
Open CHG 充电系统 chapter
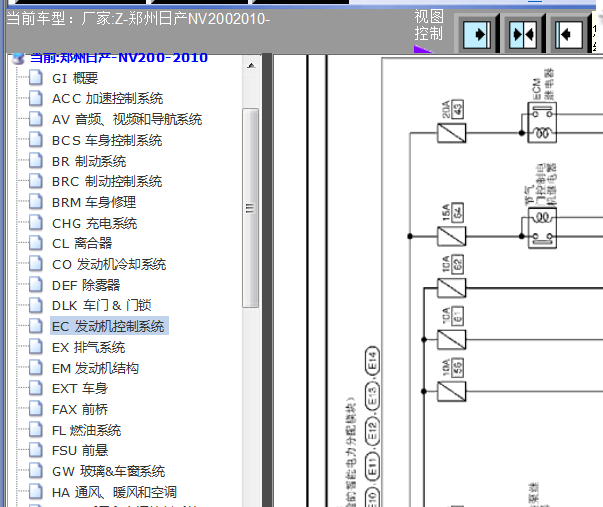[95, 223]
